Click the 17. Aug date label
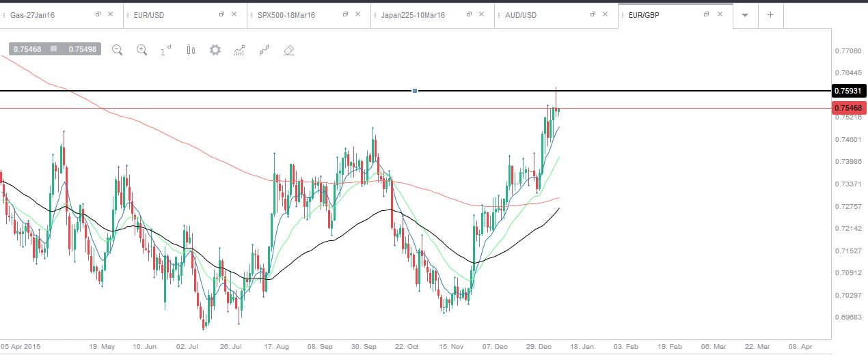Image resolution: width=868 pixels, height=355 pixels. 277,347
